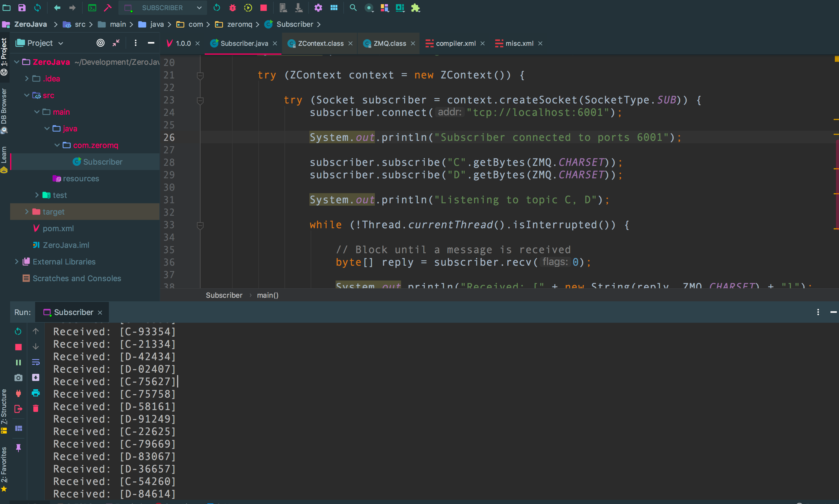The width and height of the screenshot is (839, 504).
Task: Open Search with the magnifier icon
Action: 353,7
